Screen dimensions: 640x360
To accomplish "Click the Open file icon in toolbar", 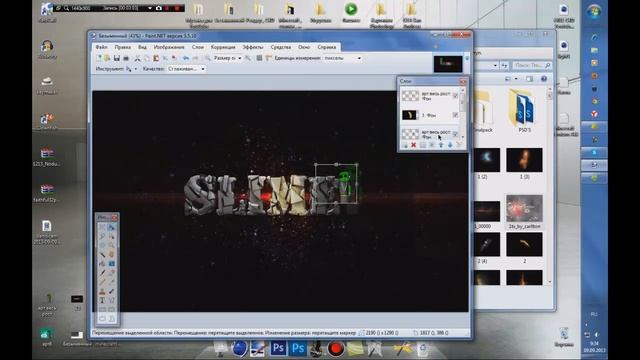I will [x=107, y=58].
